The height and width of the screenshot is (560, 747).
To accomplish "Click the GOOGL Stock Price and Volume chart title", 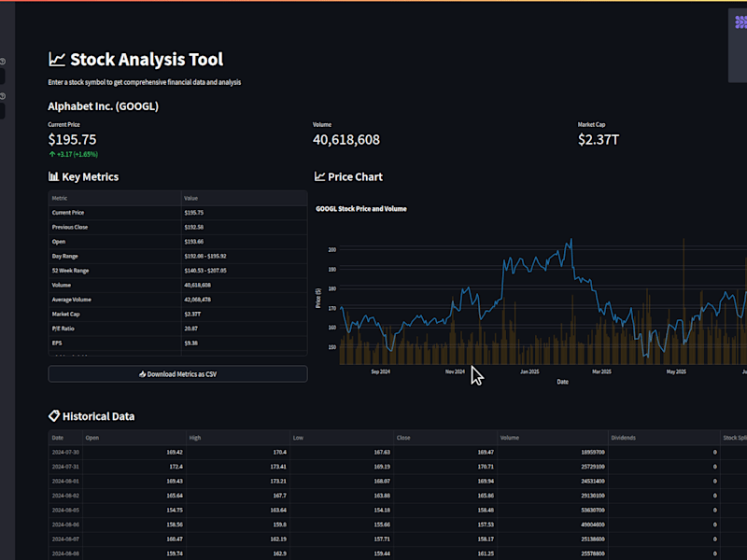I will [x=361, y=208].
